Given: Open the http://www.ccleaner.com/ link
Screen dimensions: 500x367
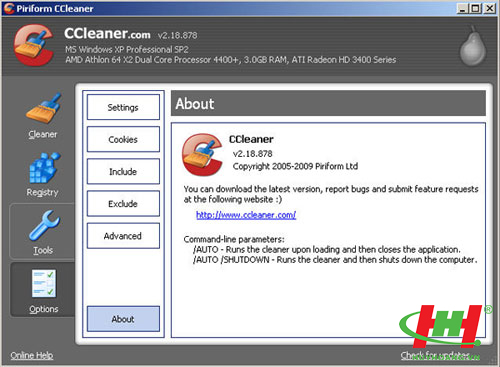Looking at the screenshot, I should pos(246,215).
